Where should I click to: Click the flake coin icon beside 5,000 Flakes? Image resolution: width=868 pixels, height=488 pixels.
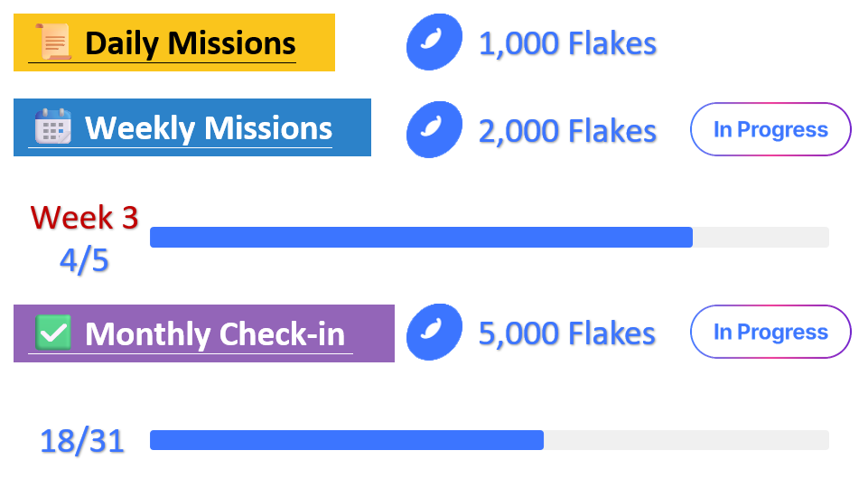[434, 332]
